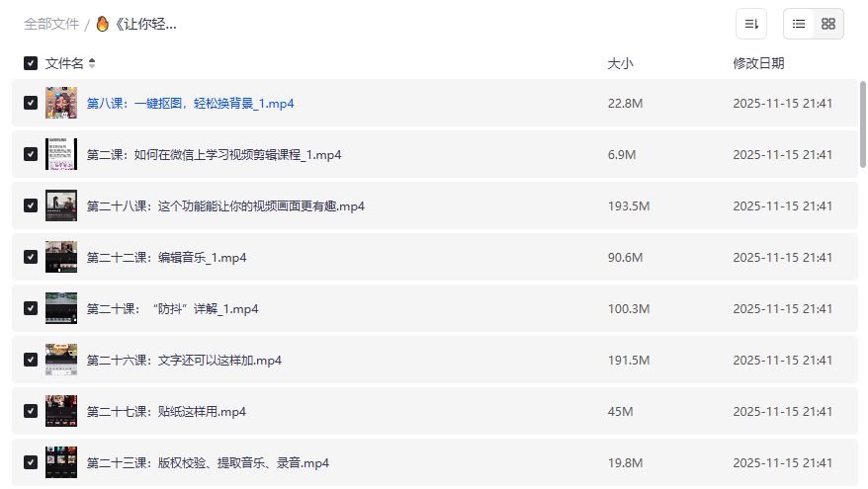Open 第二十课：“防抖”详解_1.mp4
Screen dimensions: 868x489
tap(173, 308)
